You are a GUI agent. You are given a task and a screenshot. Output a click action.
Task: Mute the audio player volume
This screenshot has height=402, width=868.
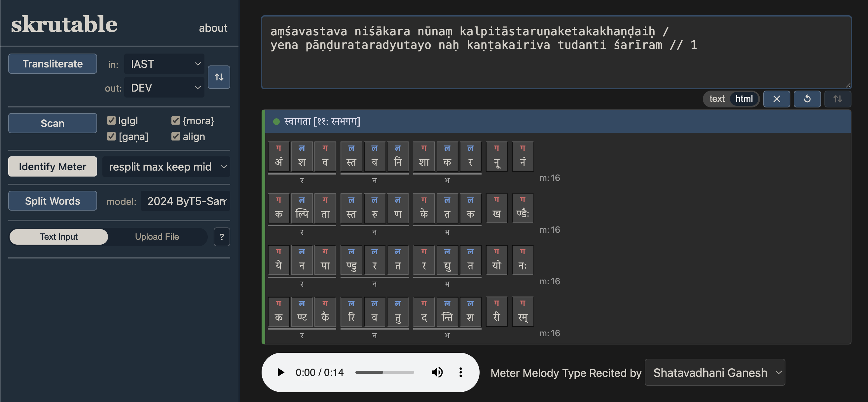[x=437, y=372]
